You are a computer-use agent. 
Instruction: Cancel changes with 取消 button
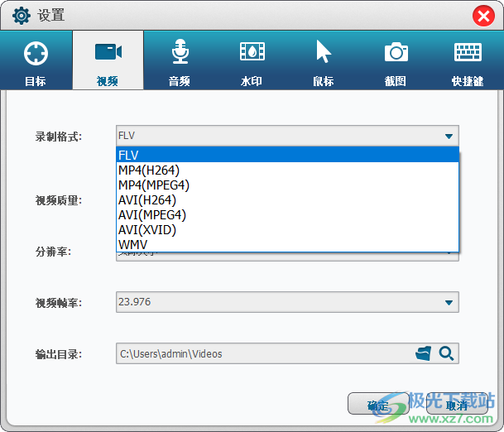click(x=457, y=404)
